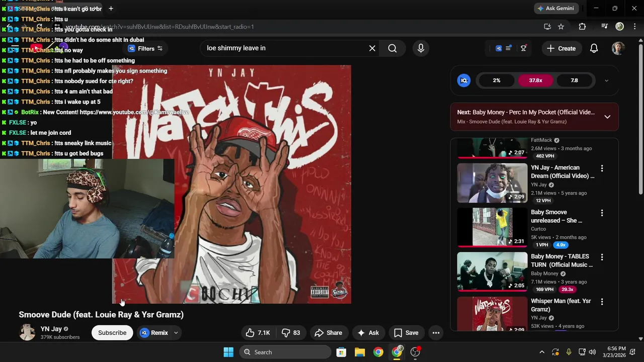Open options for Whisper Man video

tap(602, 302)
